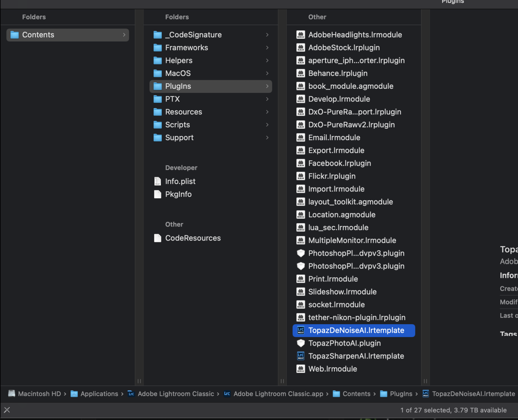The image size is (518, 420).
Task: Expand the MacOS folder chevron
Action: tap(267, 73)
